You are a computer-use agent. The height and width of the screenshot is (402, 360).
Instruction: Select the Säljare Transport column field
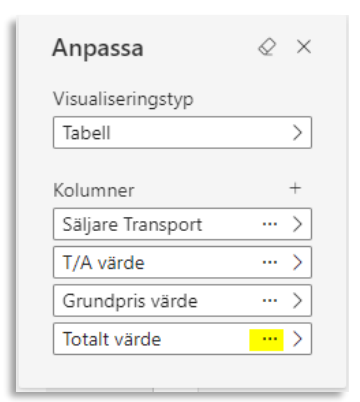pyautogui.click(x=182, y=224)
